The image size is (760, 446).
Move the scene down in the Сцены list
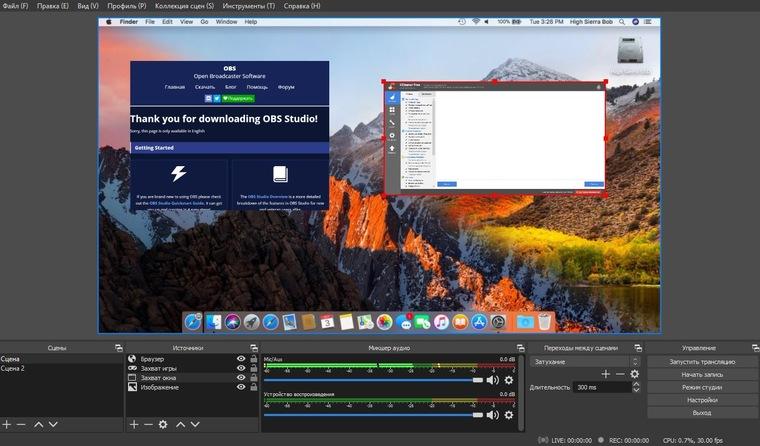[53, 424]
